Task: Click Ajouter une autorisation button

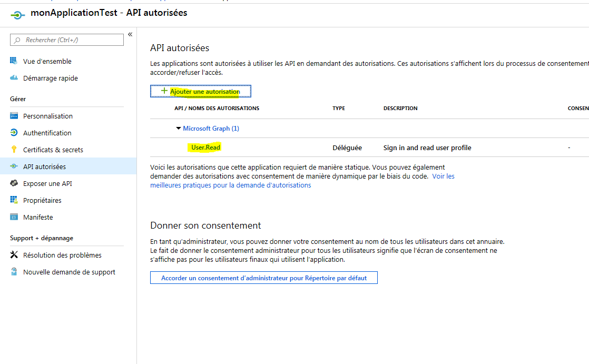Action: point(201,91)
